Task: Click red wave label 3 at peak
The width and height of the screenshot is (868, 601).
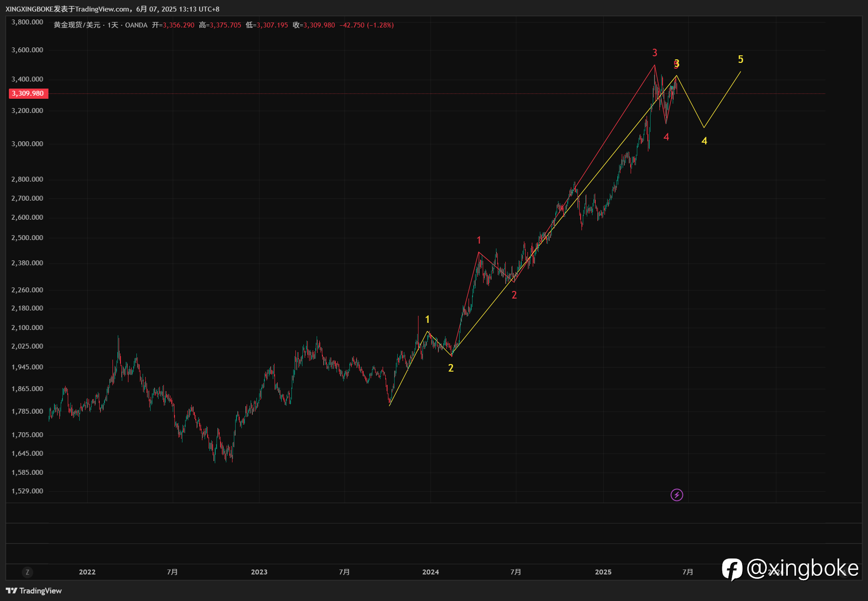Action: 655,53
